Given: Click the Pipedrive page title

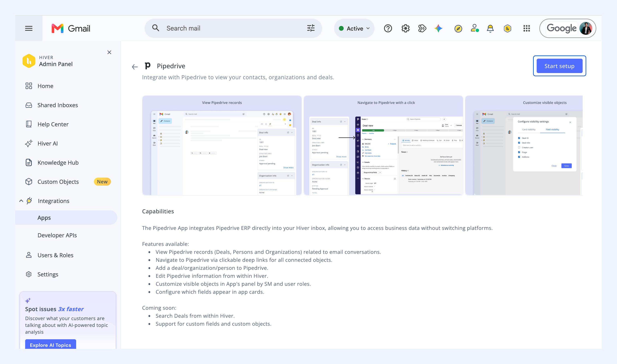Looking at the screenshot, I should coord(171,66).
